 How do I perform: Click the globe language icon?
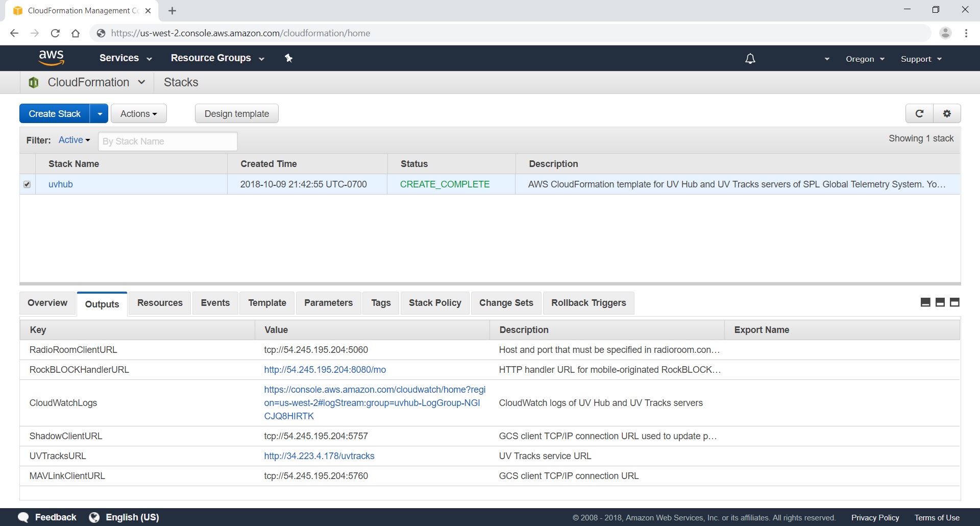(94, 517)
